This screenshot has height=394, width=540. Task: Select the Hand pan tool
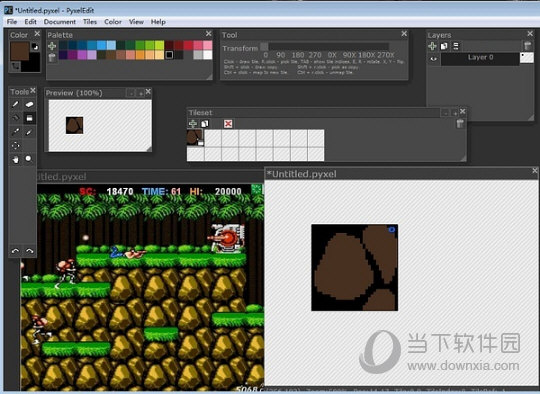[x=15, y=159]
